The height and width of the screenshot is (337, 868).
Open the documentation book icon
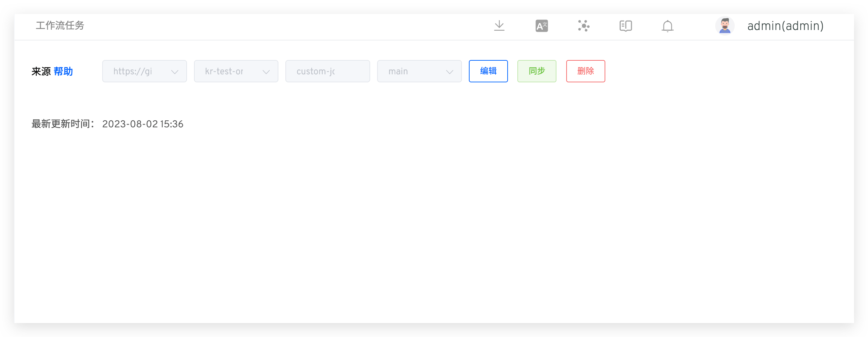tap(626, 26)
